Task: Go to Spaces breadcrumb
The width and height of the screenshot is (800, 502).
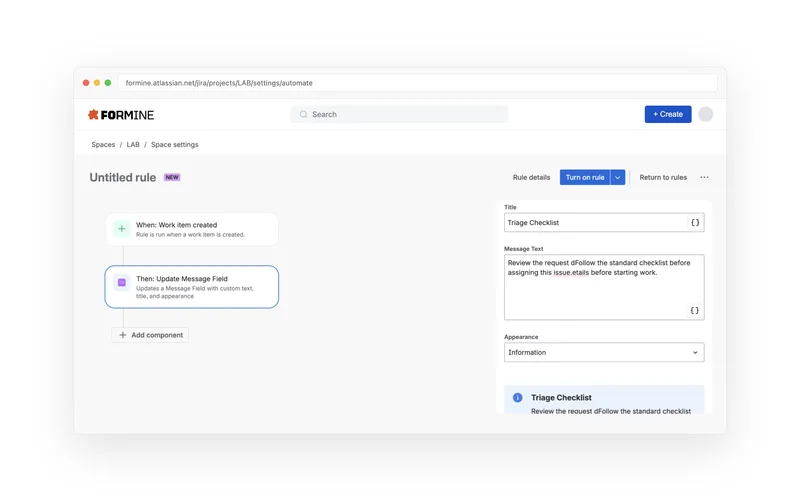Action: click(103, 145)
